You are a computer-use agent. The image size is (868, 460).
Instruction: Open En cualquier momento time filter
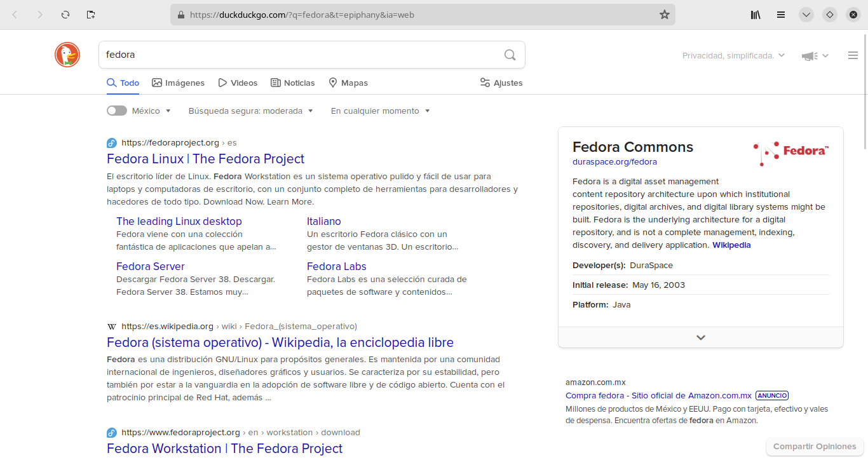coord(381,111)
